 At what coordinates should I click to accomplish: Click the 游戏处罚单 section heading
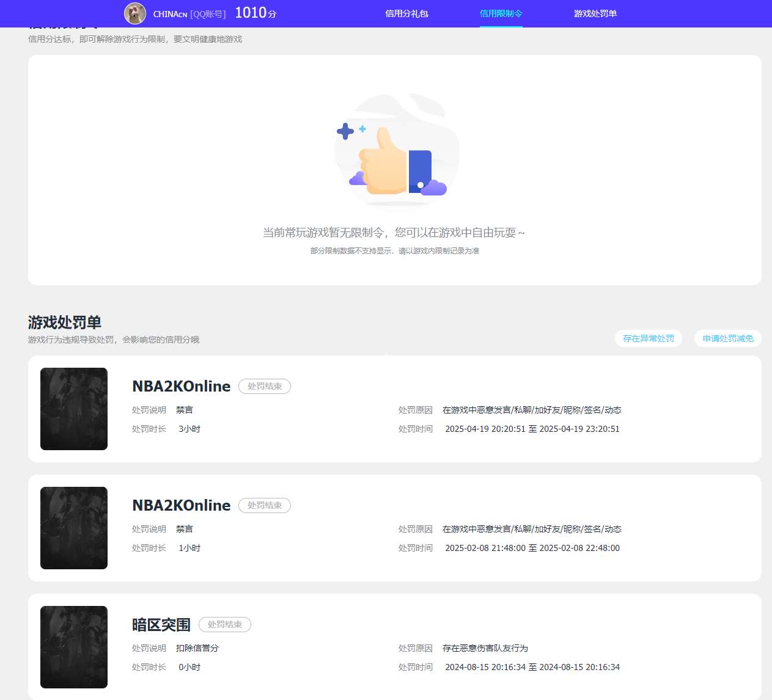coord(64,323)
